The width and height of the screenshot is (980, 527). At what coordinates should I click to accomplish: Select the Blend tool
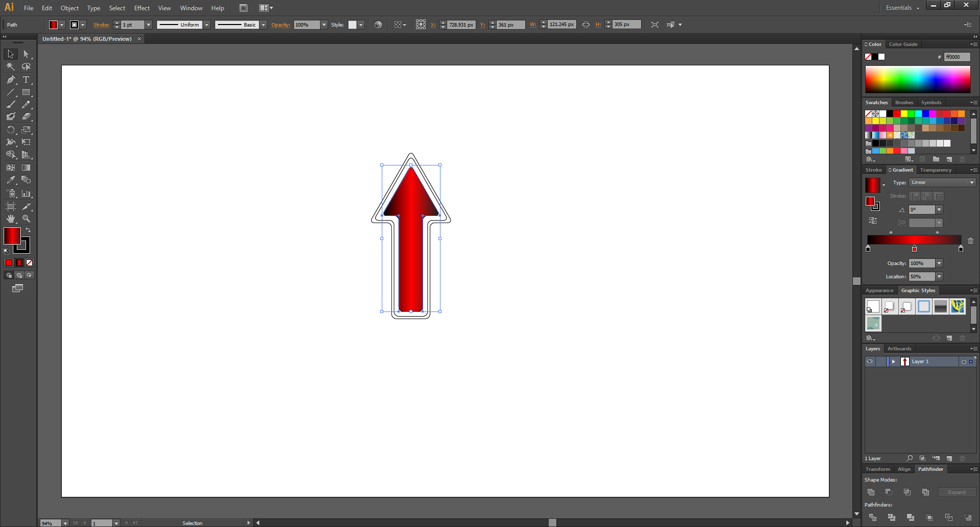pyautogui.click(x=26, y=180)
